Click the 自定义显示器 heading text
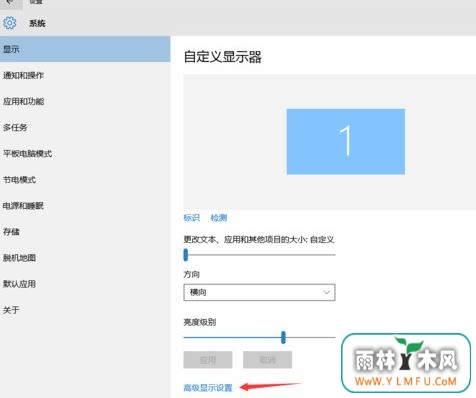Viewport: 476px width, 398px height. tap(222, 57)
